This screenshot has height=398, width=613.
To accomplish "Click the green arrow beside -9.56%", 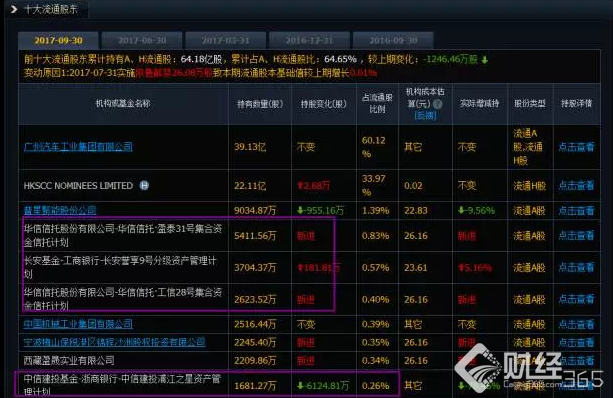I will (x=461, y=210).
